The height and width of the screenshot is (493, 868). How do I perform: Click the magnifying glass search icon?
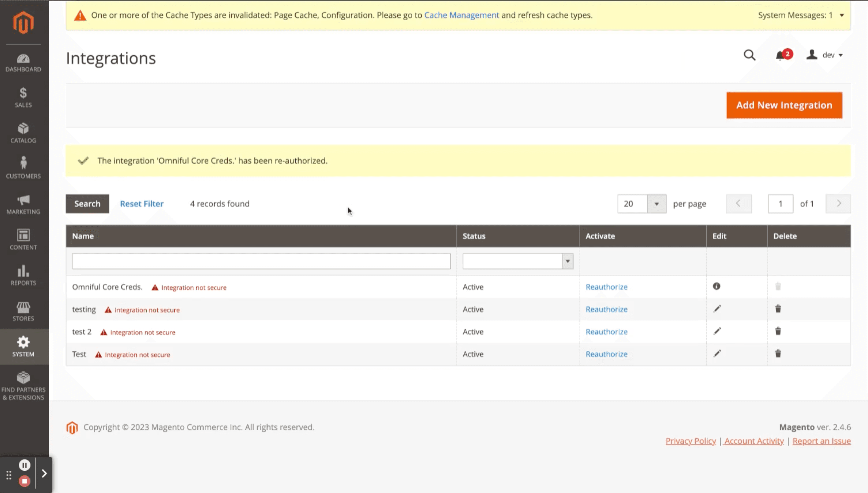[x=750, y=55]
